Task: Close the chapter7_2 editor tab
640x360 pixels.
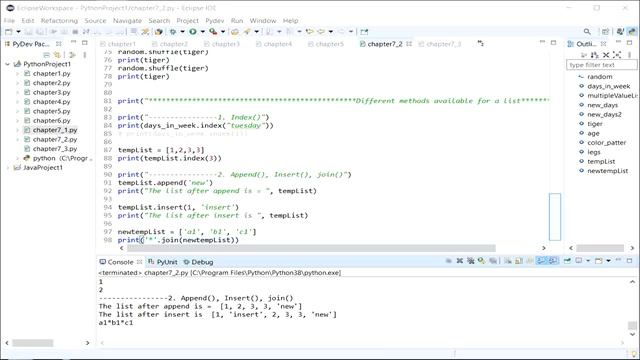Action: pyautogui.click(x=409, y=44)
